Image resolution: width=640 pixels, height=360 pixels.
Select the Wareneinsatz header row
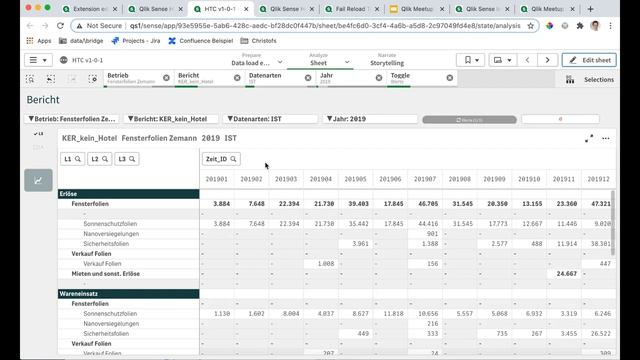[129, 293]
